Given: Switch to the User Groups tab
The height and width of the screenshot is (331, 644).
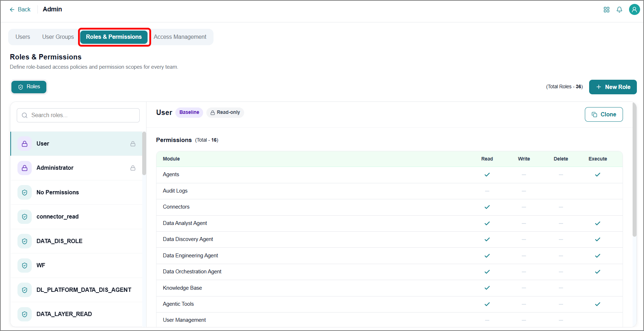Looking at the screenshot, I should (58, 37).
